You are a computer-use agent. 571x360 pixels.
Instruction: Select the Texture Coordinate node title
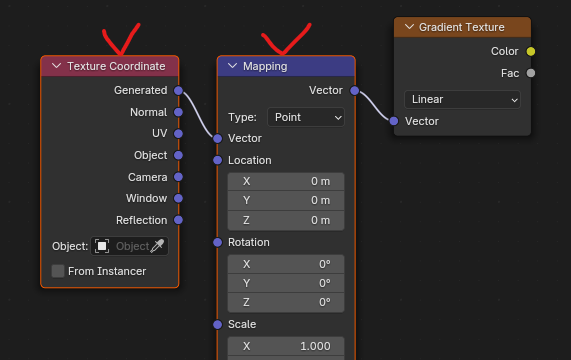116,66
